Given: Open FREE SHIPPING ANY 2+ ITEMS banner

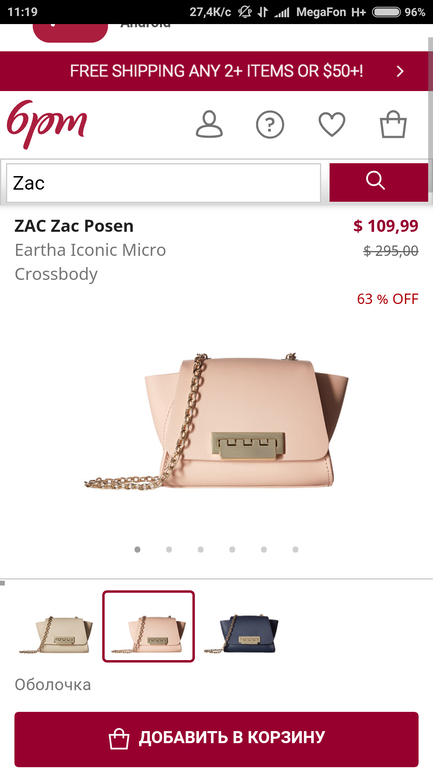Looking at the screenshot, I should (x=216, y=71).
